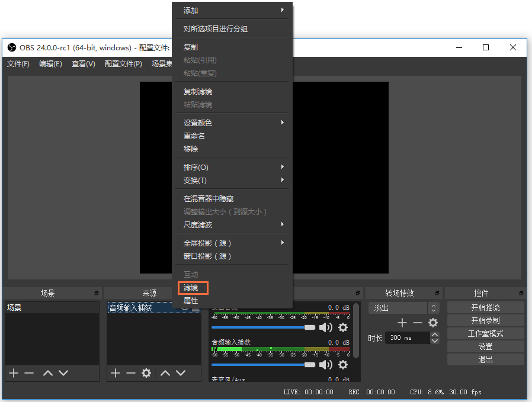This screenshot has height=402, width=532.
Task: Click 在混音器中隐藏 to hide source in mixer
Action: [x=208, y=199]
